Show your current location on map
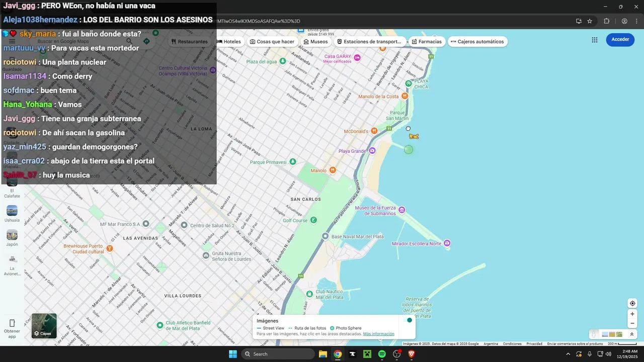The image size is (644, 362). [632, 303]
